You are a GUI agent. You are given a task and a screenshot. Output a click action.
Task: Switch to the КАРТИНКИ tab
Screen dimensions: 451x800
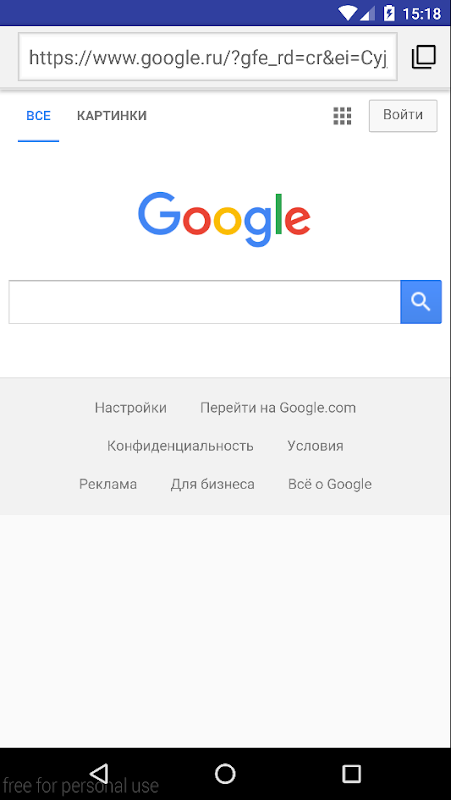(x=112, y=116)
